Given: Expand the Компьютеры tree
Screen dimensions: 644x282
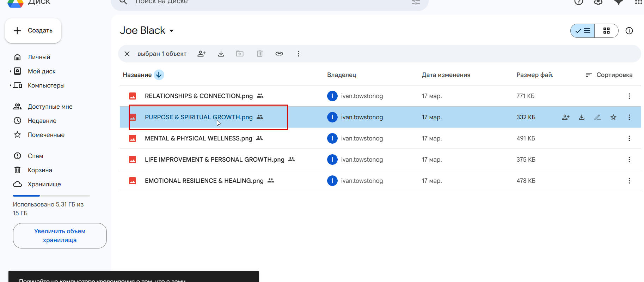Looking at the screenshot, I should (10, 85).
